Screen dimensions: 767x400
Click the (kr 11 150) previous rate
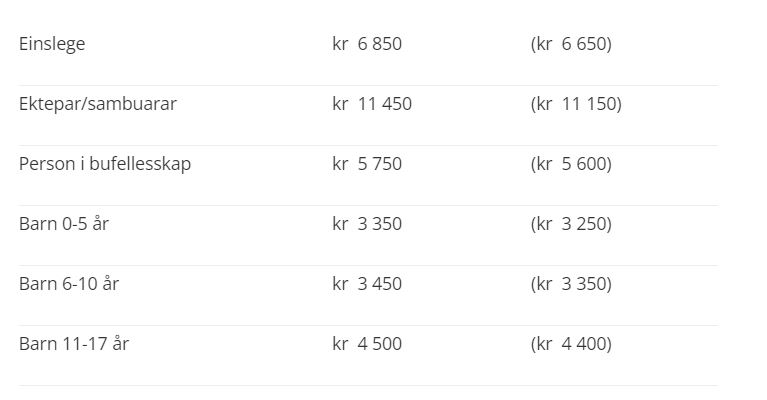[576, 104]
